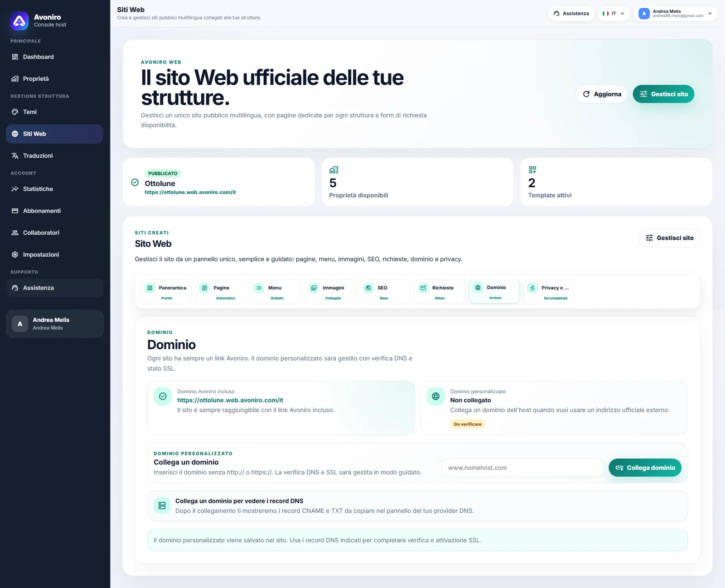Click the Abbonamenti card icon

[15, 211]
